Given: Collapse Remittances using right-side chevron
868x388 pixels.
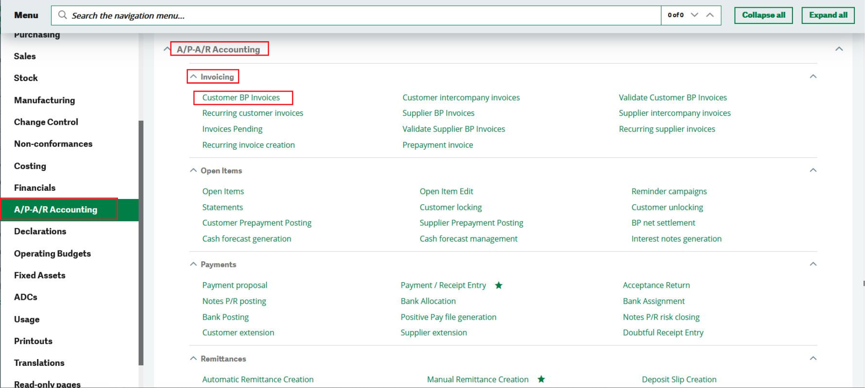Looking at the screenshot, I should click(x=813, y=359).
